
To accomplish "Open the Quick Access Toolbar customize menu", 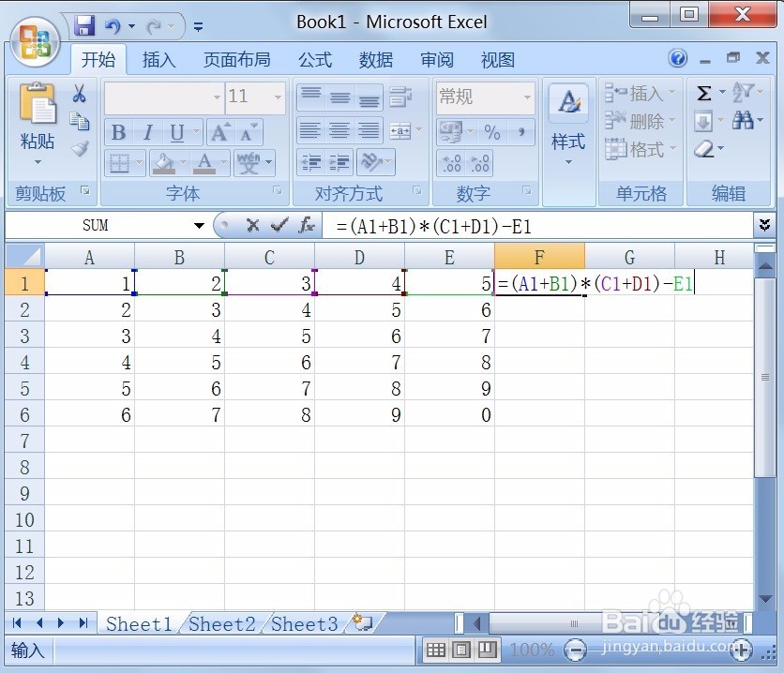I will click(x=198, y=26).
